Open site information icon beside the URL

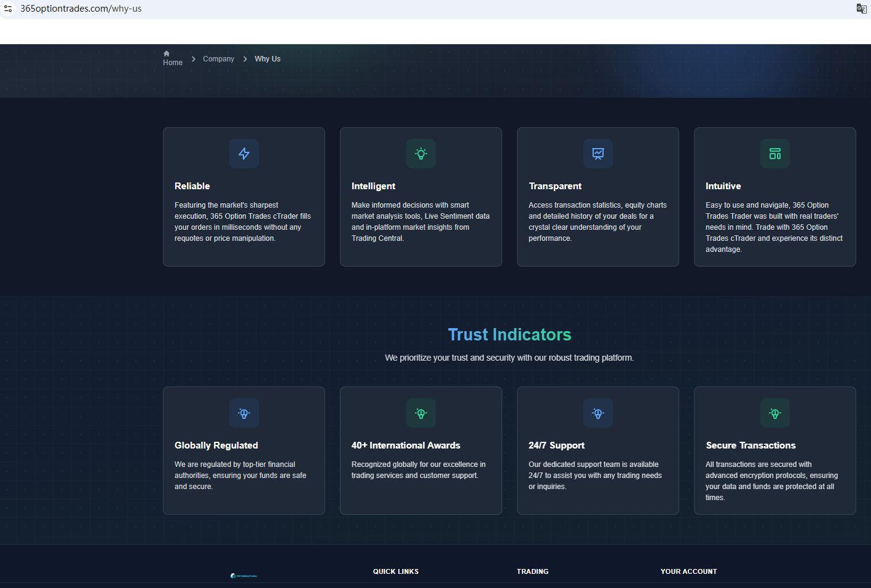tap(8, 9)
